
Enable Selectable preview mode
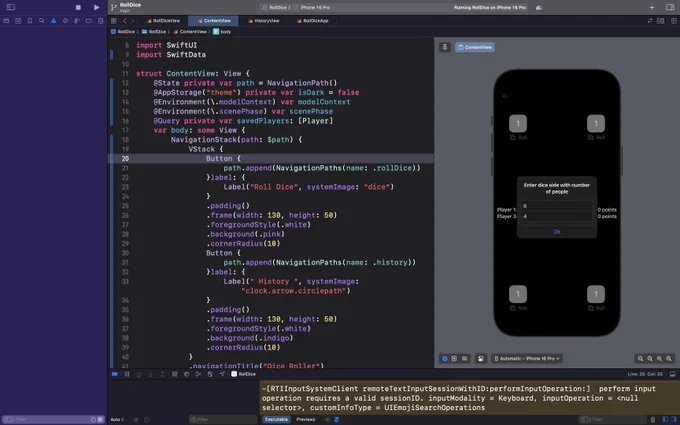click(x=454, y=359)
